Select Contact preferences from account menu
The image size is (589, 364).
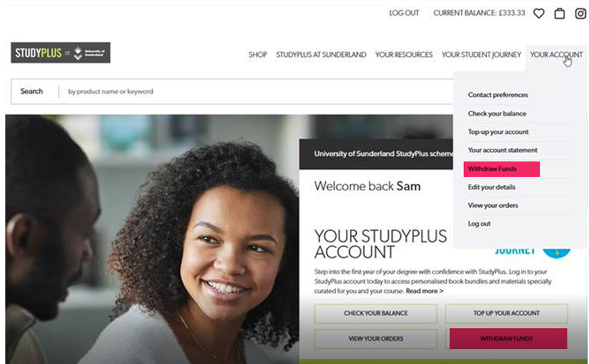(498, 95)
